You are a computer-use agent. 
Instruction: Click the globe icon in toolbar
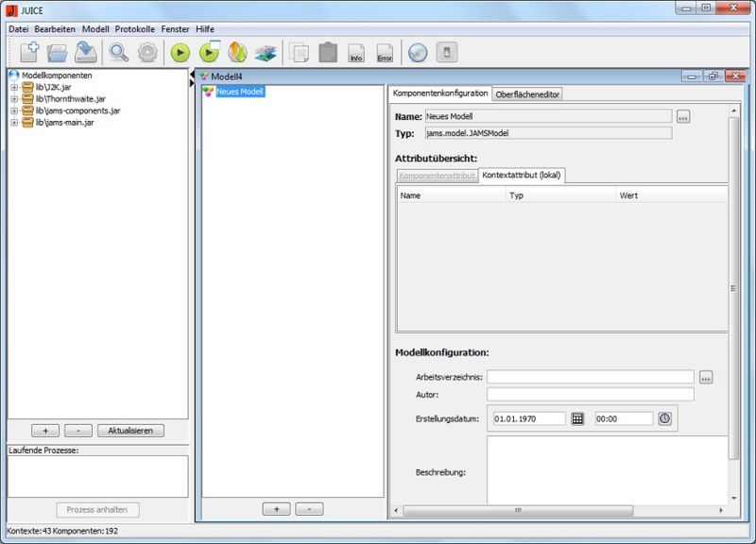click(x=418, y=53)
